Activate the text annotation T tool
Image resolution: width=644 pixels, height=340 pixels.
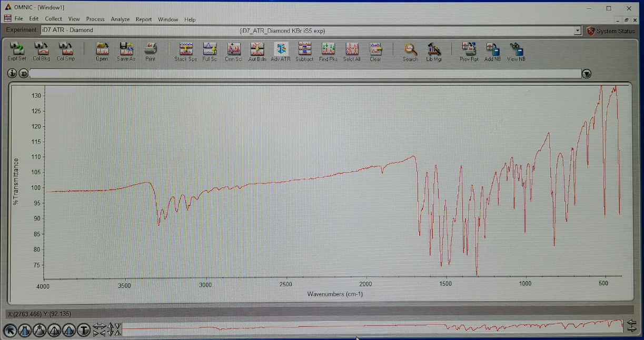point(84,330)
